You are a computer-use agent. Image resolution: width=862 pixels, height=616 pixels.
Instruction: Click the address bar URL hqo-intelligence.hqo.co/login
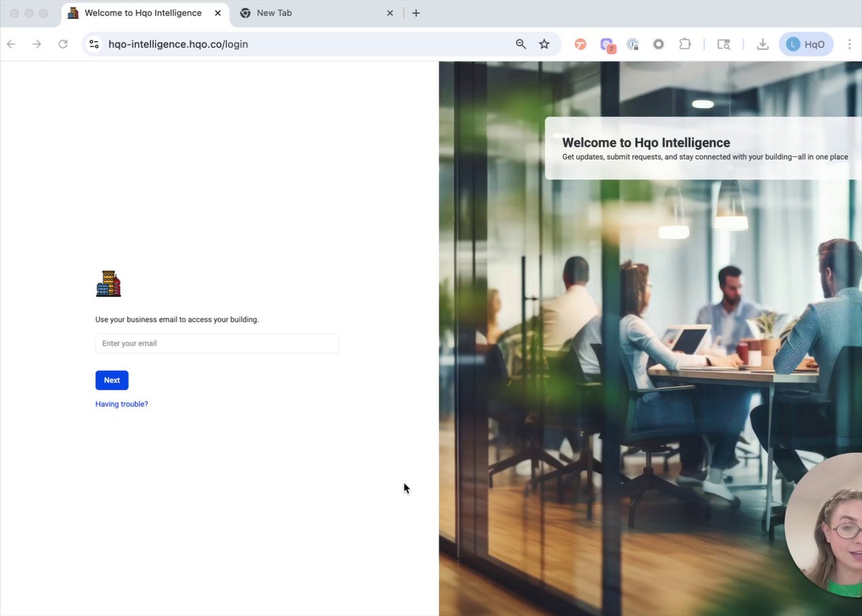[178, 44]
